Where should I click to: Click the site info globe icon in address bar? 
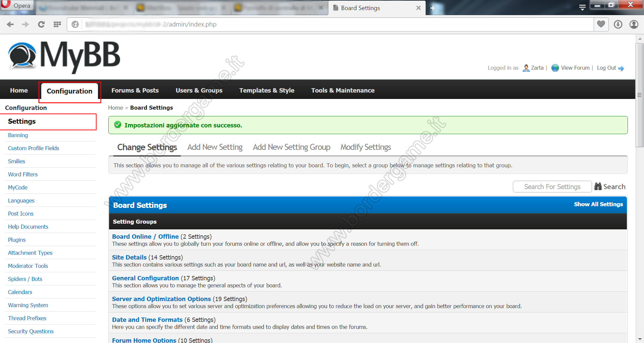point(75,24)
